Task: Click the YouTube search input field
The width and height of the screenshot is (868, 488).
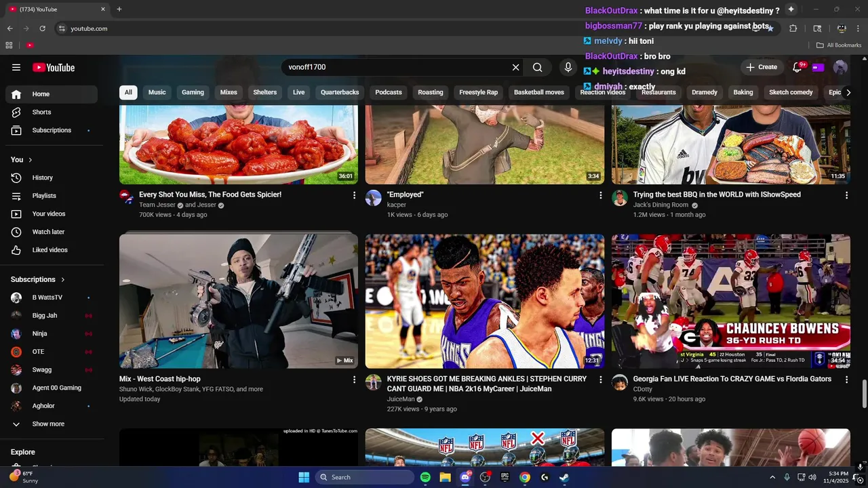Action: [397, 67]
